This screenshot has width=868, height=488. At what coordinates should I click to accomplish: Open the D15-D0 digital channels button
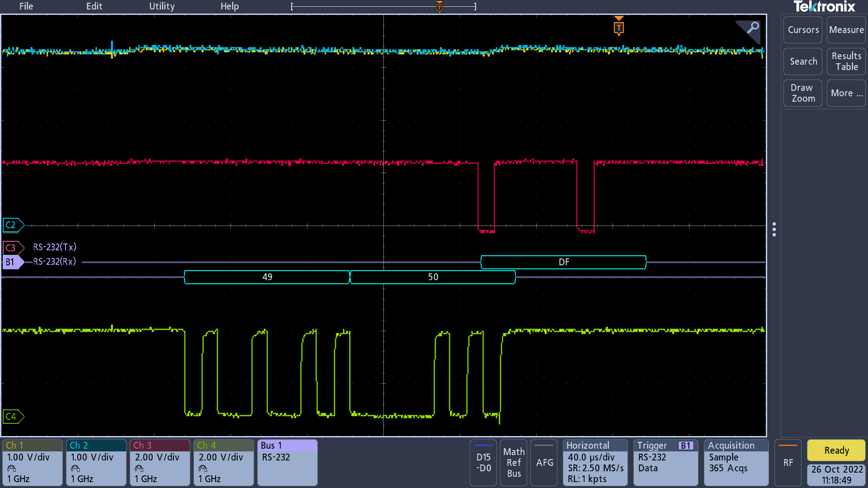click(483, 462)
